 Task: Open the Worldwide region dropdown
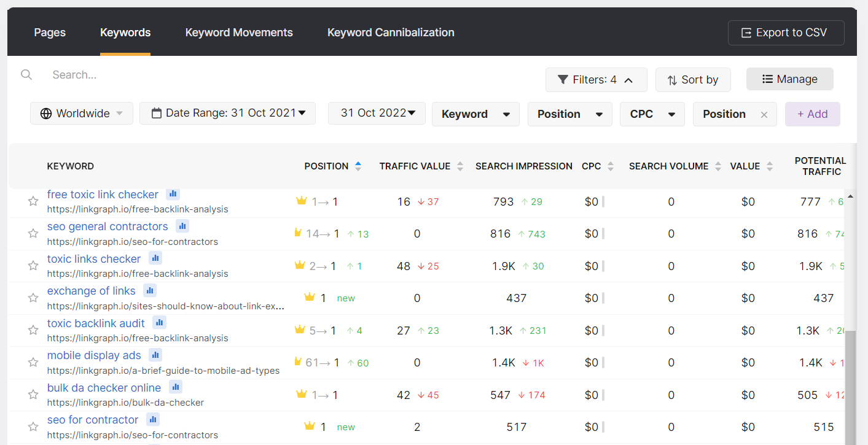coord(82,114)
